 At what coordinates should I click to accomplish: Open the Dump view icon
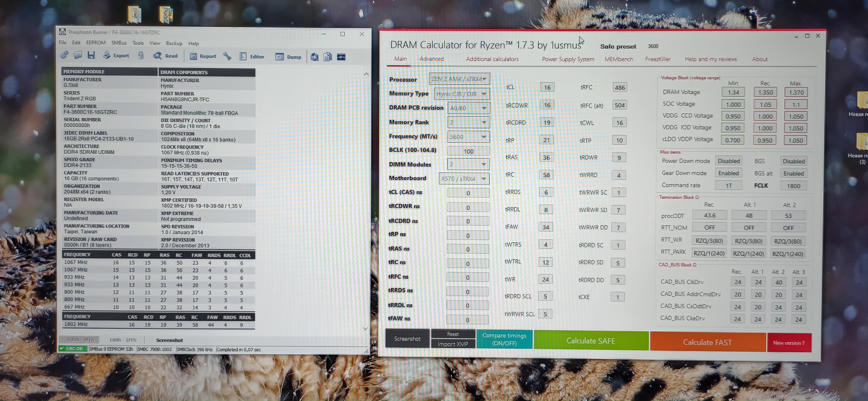pos(279,57)
